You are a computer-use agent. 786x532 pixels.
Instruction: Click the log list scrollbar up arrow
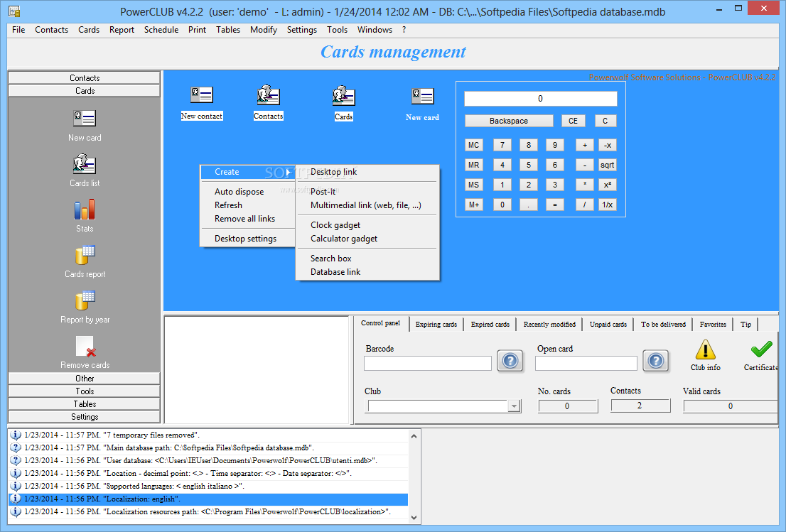(414, 436)
